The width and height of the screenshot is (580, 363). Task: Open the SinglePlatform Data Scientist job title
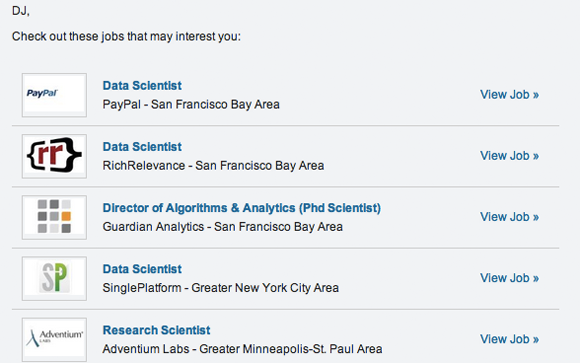tap(142, 269)
